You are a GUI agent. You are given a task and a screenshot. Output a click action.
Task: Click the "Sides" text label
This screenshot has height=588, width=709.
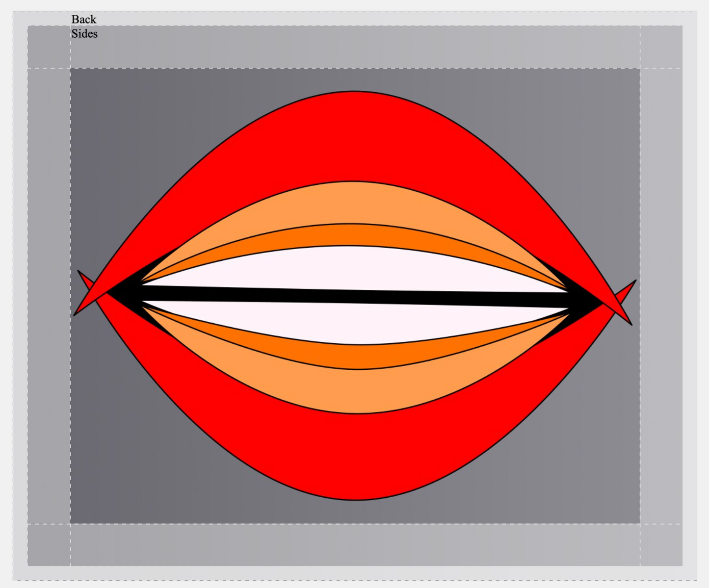point(84,34)
